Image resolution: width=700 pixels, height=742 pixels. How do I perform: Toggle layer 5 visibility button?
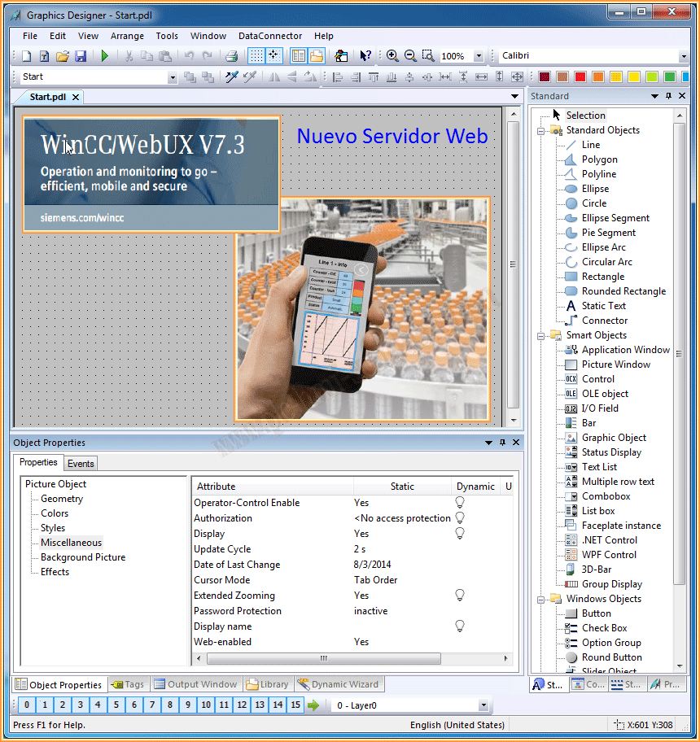116,705
